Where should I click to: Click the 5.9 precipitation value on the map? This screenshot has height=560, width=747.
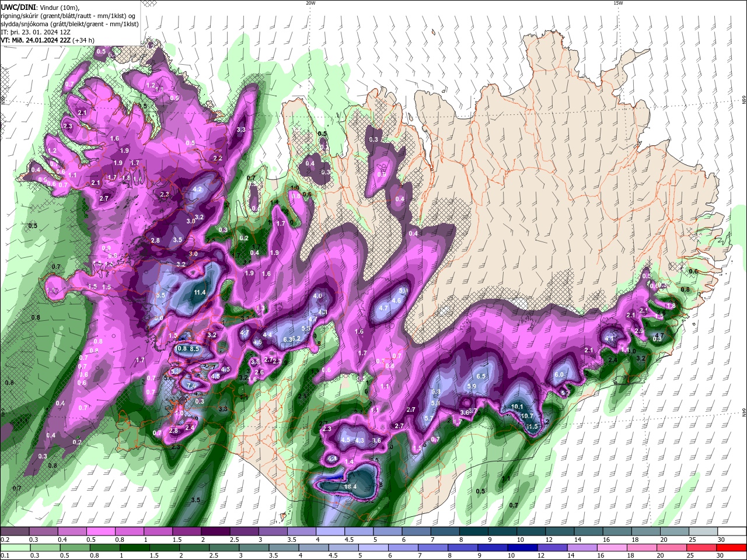(x=472, y=386)
